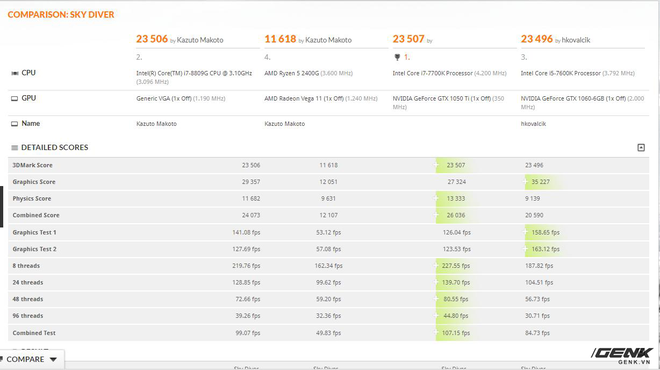Click the GPU monitor icon
Image resolution: width=660 pixels, height=370 pixels.
[x=14, y=98]
